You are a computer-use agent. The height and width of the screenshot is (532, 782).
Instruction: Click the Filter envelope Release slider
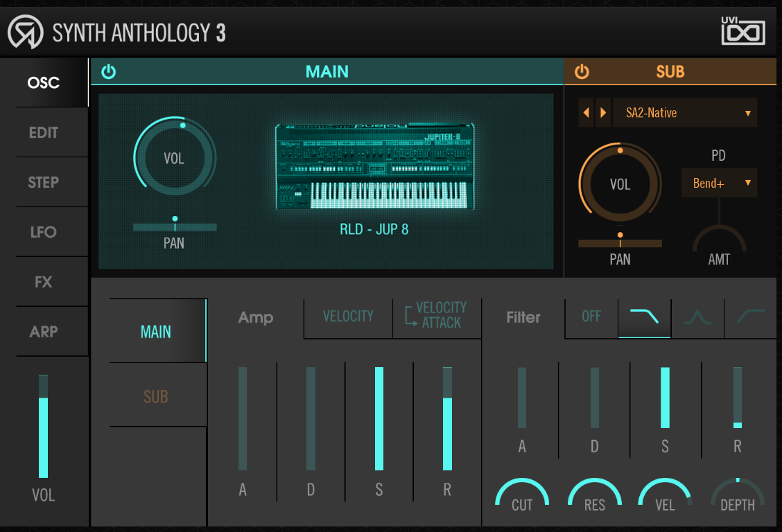[738, 398]
